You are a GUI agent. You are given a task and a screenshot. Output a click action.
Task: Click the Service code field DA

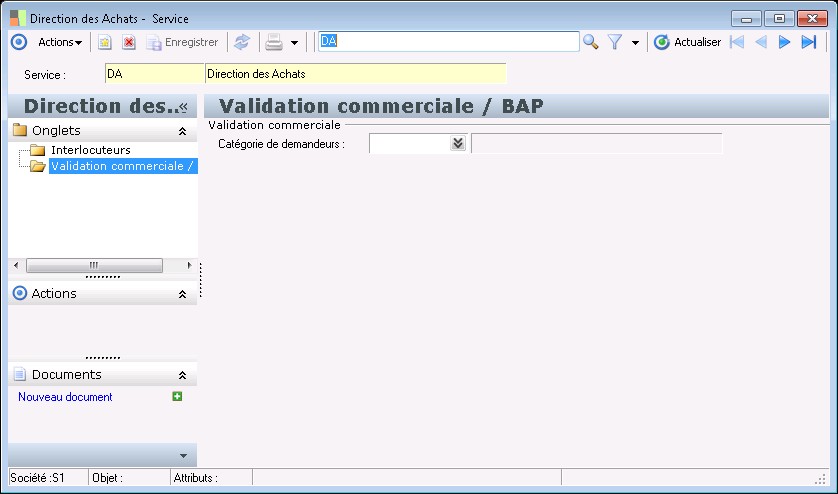[154, 74]
